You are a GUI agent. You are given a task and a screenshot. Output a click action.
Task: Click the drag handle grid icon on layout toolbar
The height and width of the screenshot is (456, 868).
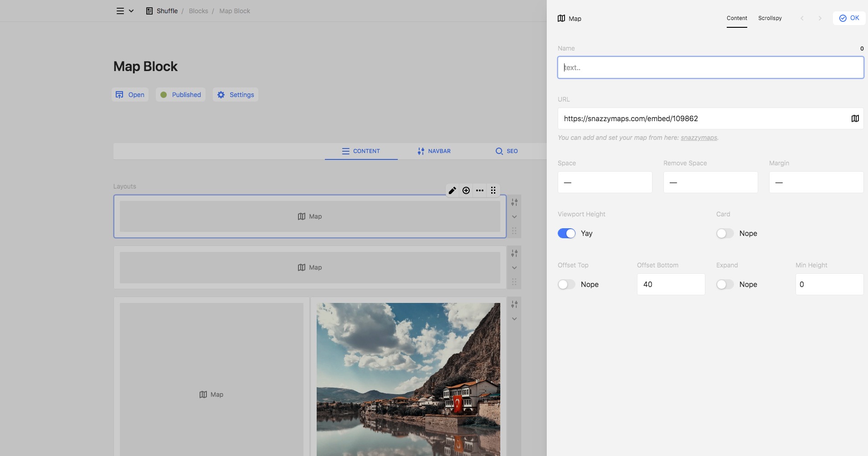point(493,190)
